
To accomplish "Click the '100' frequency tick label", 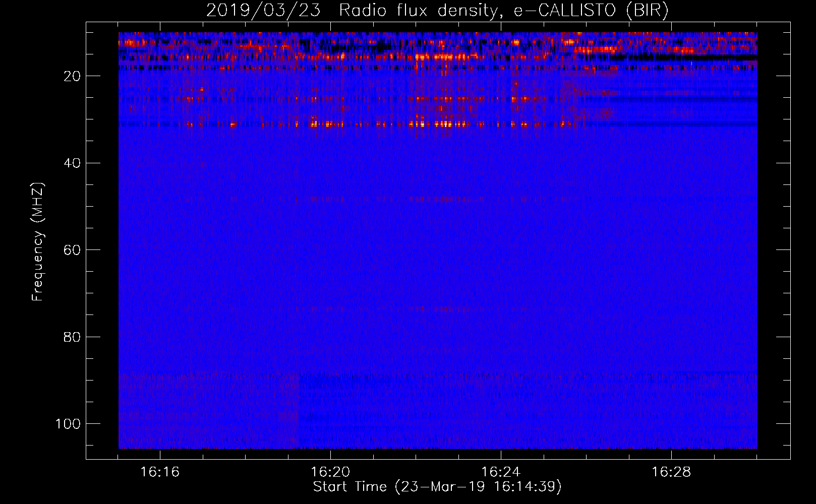I will (69, 424).
